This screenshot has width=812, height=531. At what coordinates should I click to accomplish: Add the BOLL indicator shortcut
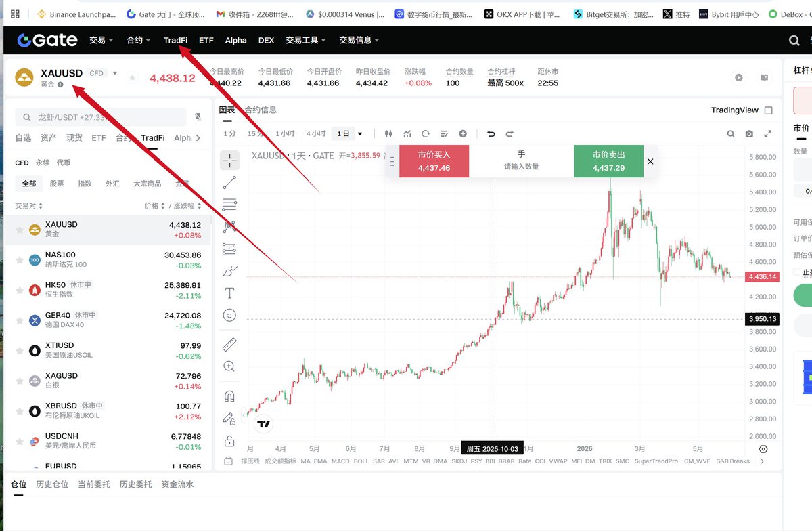pyautogui.click(x=362, y=461)
